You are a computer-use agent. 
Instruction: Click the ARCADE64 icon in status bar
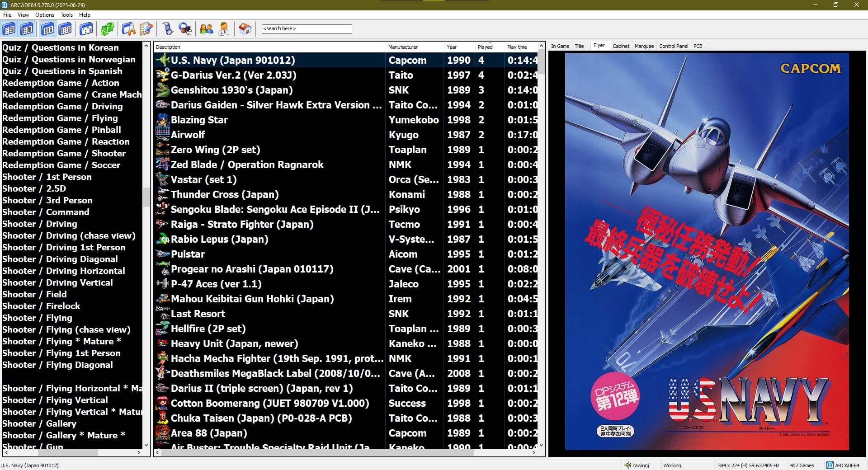[830, 465]
